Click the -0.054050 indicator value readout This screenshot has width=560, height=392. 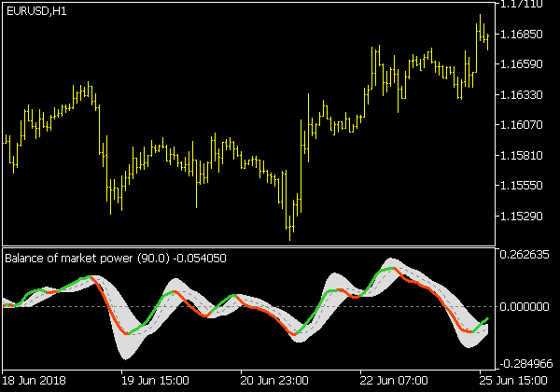[x=200, y=259]
